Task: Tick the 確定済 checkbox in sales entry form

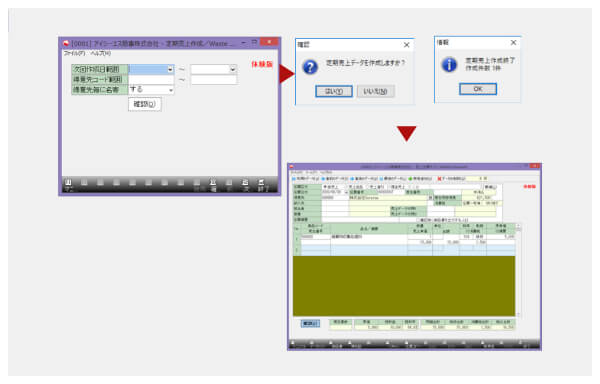Action: [x=419, y=220]
